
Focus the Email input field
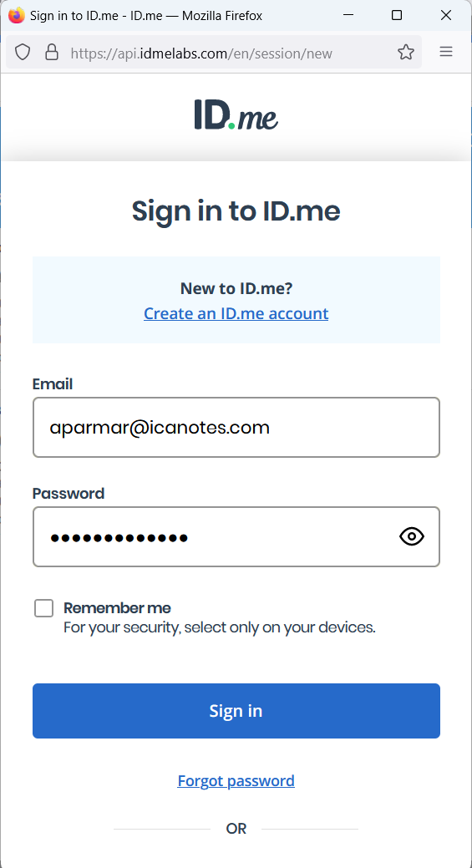tap(236, 428)
